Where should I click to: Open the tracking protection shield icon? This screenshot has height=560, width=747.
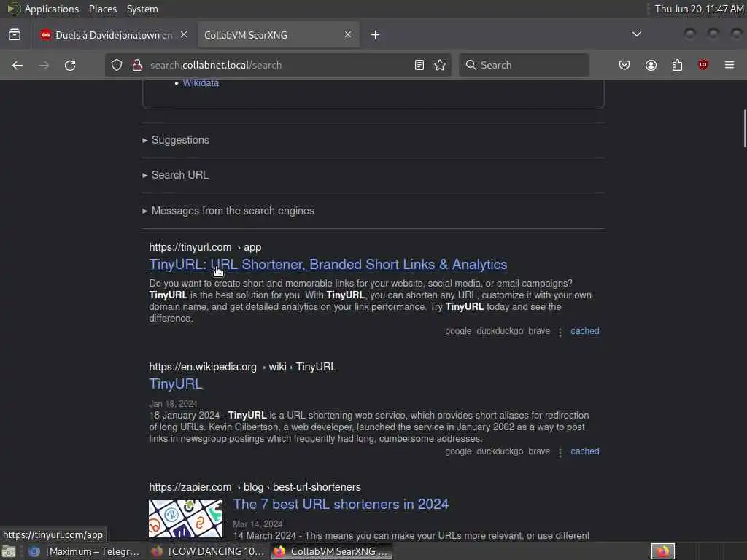point(117,65)
